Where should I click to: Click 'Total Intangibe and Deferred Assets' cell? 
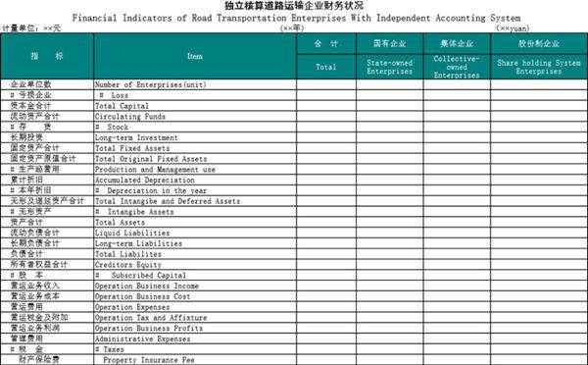point(195,201)
